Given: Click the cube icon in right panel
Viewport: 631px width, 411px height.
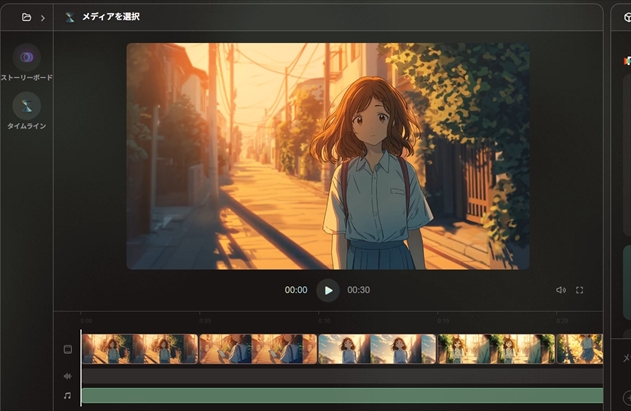Looking at the screenshot, I should point(626,17).
